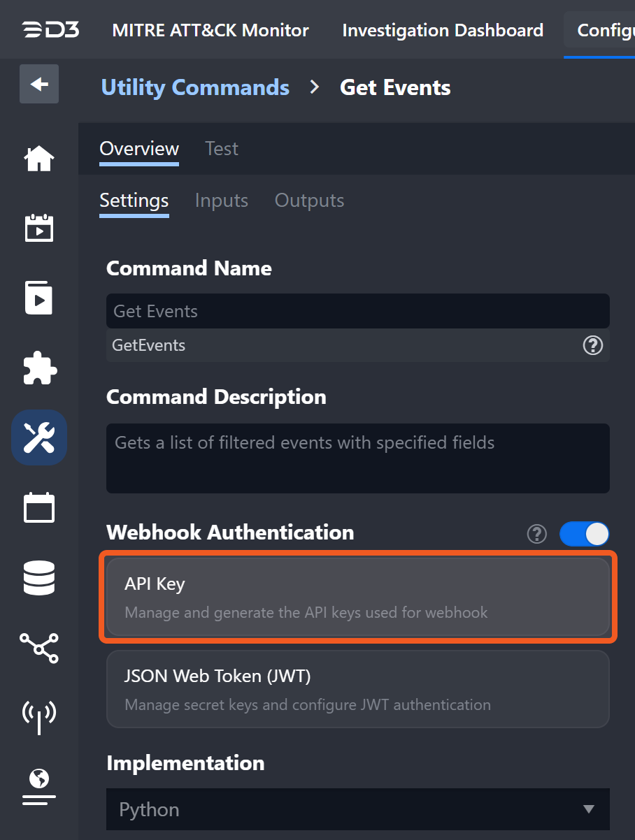
Task: Open the connected nodes sidebar icon
Action: [39, 648]
